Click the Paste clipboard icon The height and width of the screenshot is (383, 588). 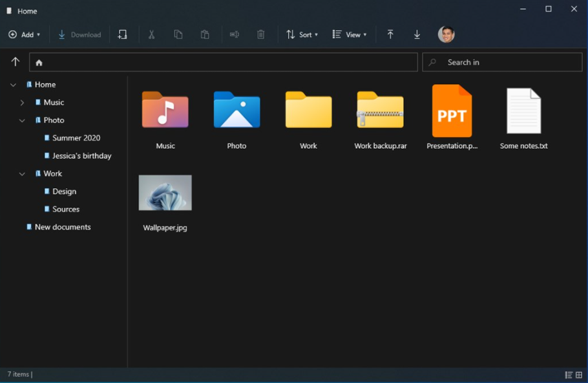tap(205, 34)
